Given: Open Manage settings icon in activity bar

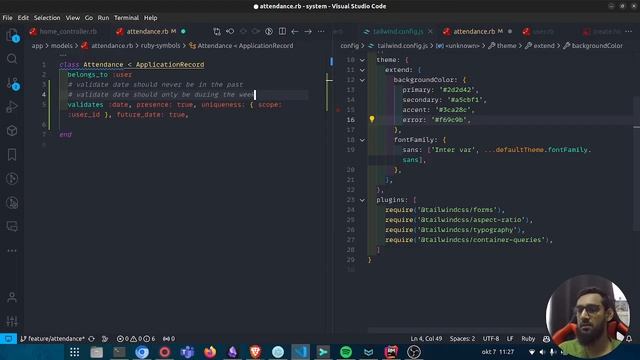Looking at the screenshot, I should 12,321.
